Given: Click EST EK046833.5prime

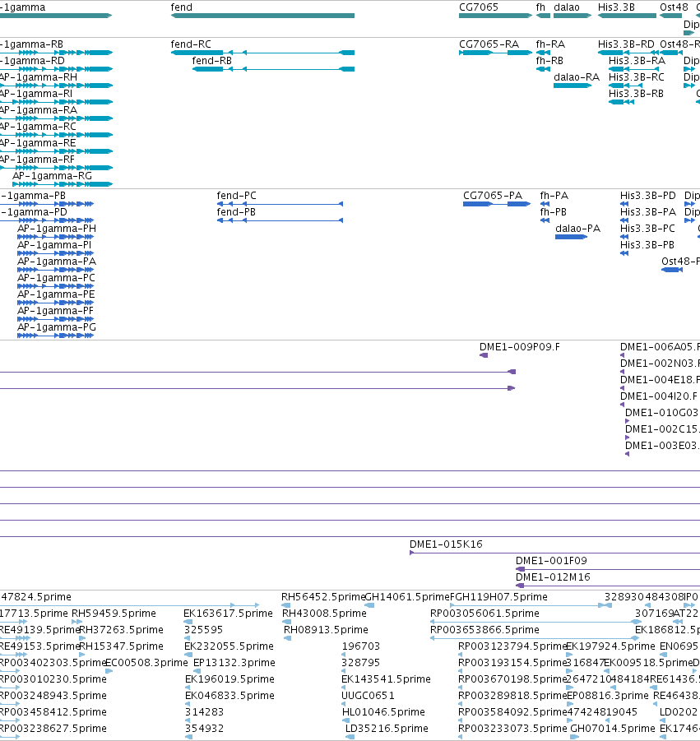Looking at the screenshot, I should 229,696.
